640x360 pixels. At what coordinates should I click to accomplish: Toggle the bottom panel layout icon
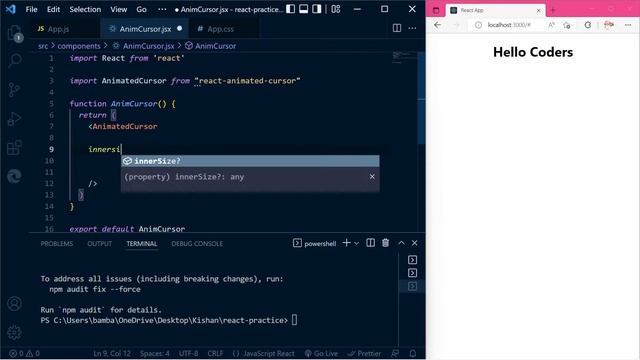tap(303, 9)
